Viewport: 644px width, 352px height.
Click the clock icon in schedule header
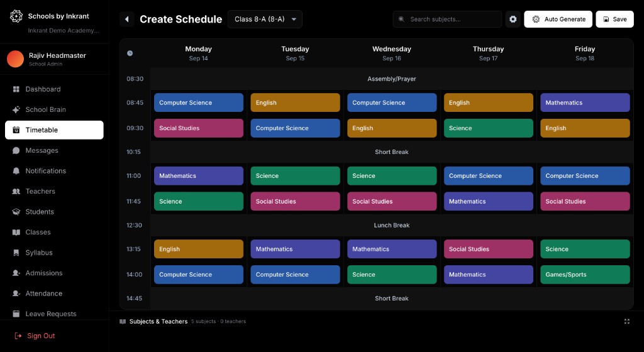coord(130,53)
